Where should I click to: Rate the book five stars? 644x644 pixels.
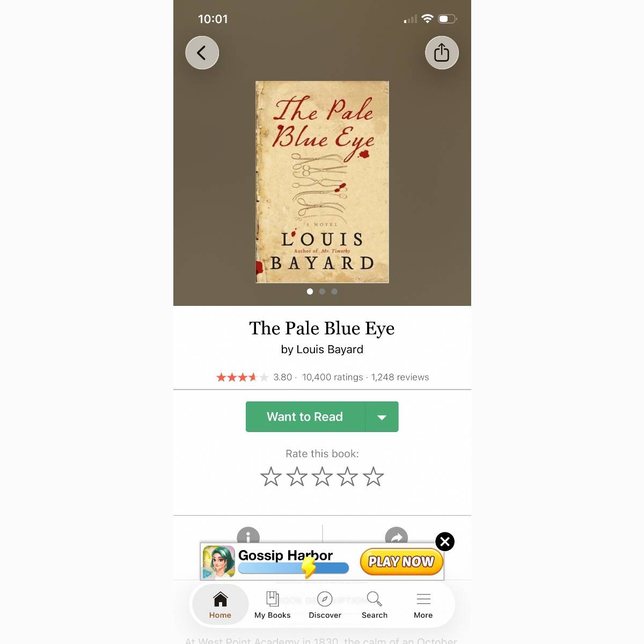click(374, 477)
